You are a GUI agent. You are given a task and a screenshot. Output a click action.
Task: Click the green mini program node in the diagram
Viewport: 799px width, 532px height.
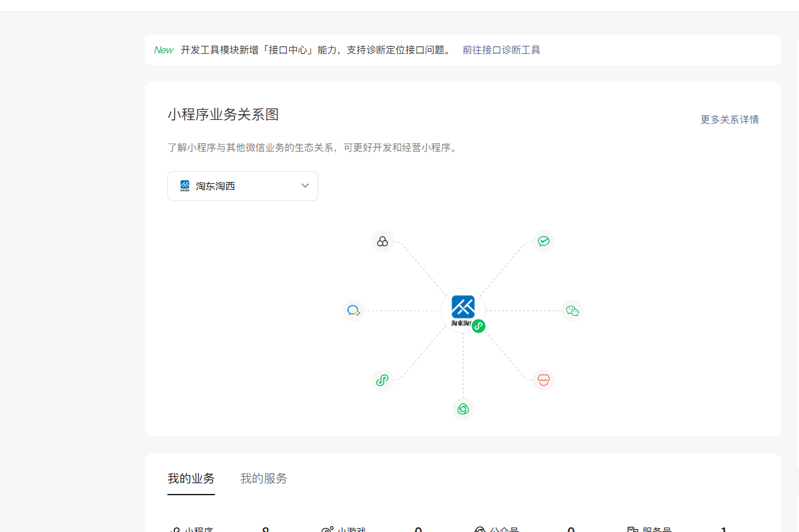point(382,380)
